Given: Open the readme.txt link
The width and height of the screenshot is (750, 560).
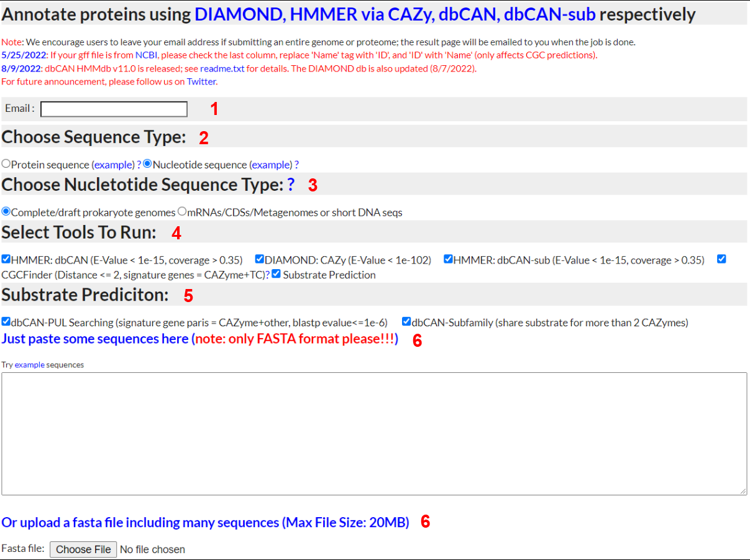Looking at the screenshot, I should coord(222,68).
